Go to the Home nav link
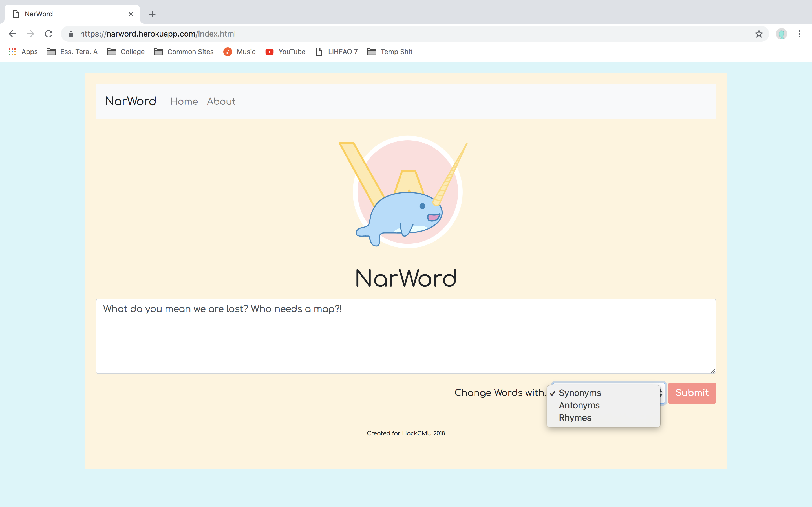 point(184,102)
